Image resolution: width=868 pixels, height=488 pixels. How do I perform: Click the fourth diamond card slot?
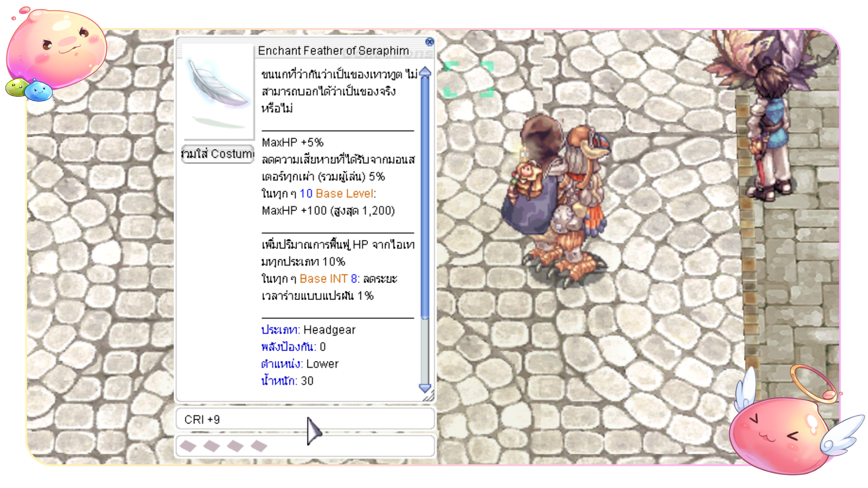tap(259, 446)
